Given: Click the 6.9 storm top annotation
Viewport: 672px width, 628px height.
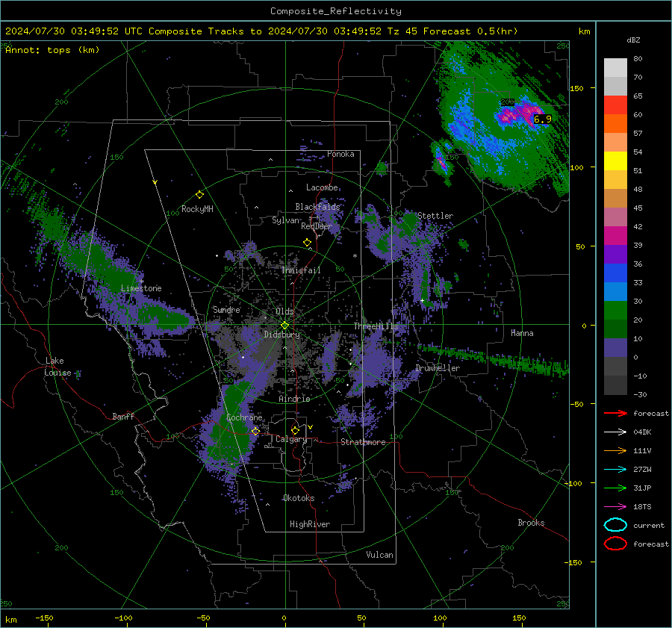Looking at the screenshot, I should pyautogui.click(x=542, y=119).
